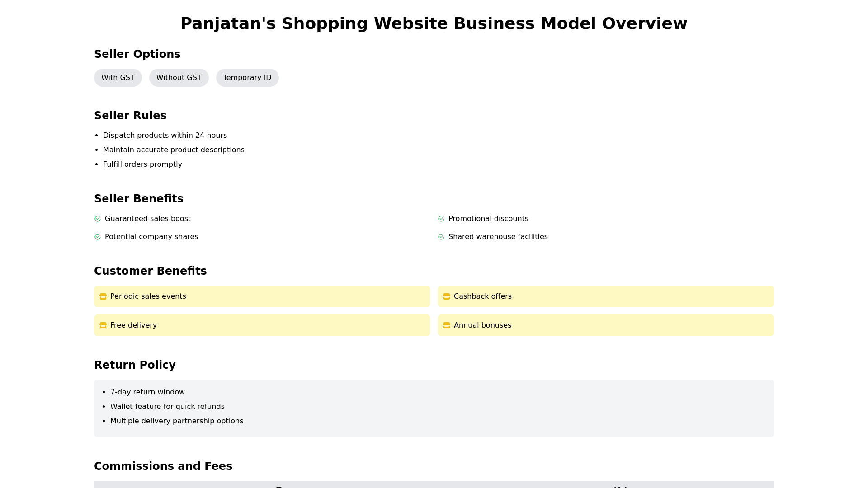Click the yellow icon beside Periodic sales events
Viewport: 868px width, 488px height.
(103, 296)
